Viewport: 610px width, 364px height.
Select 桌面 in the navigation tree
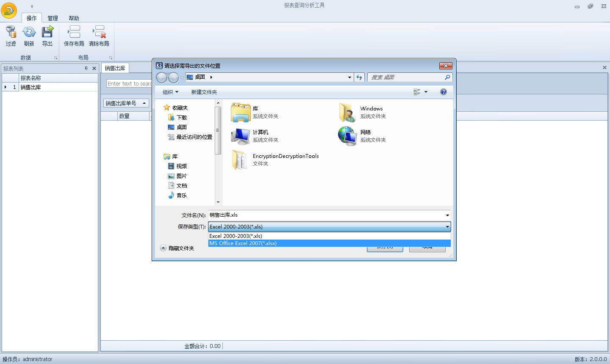click(182, 127)
